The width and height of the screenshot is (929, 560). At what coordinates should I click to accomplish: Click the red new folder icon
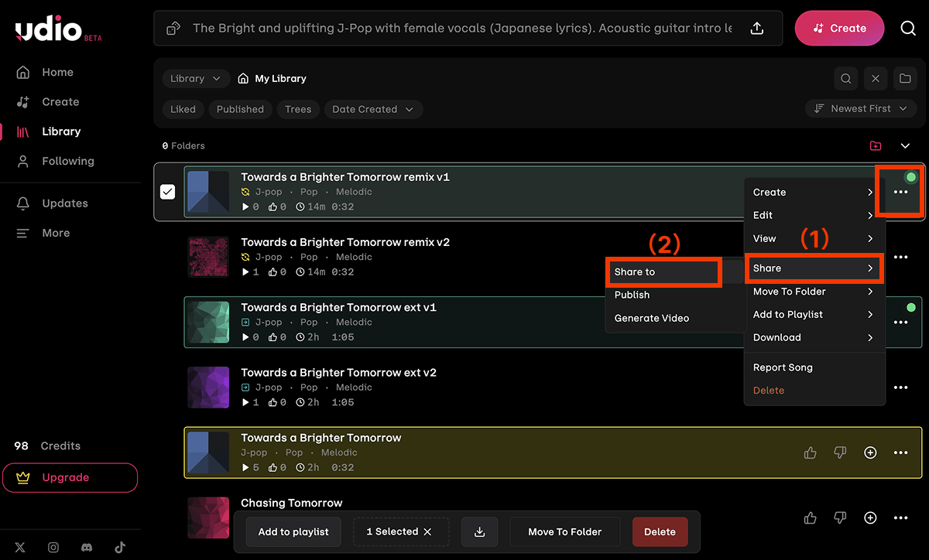point(876,145)
